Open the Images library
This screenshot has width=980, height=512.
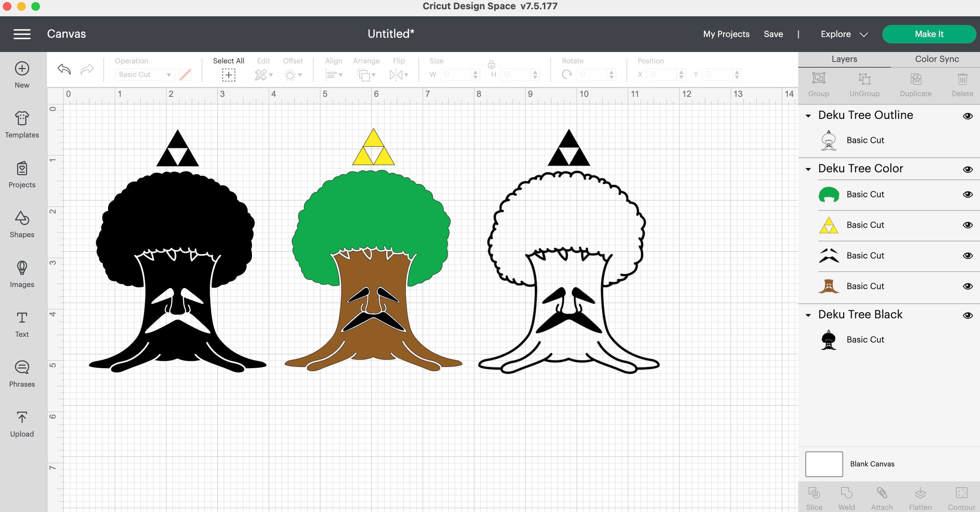coord(22,274)
